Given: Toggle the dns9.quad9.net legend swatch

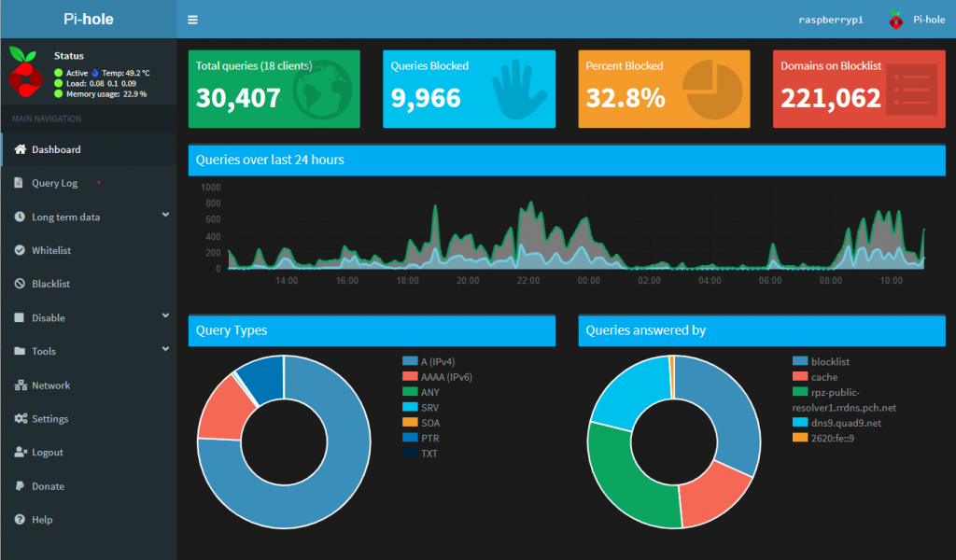Looking at the screenshot, I should pyautogui.click(x=800, y=422).
